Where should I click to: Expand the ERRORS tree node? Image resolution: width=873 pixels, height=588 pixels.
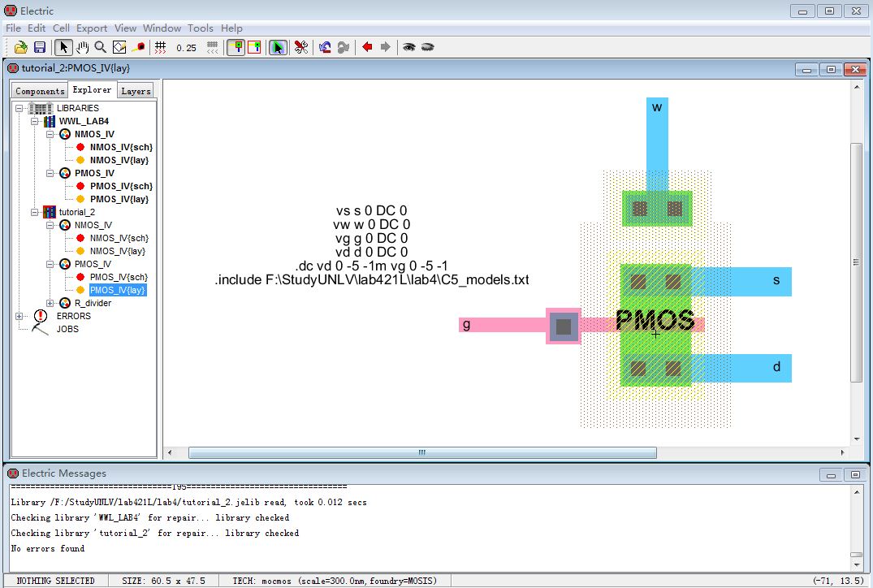[x=19, y=316]
